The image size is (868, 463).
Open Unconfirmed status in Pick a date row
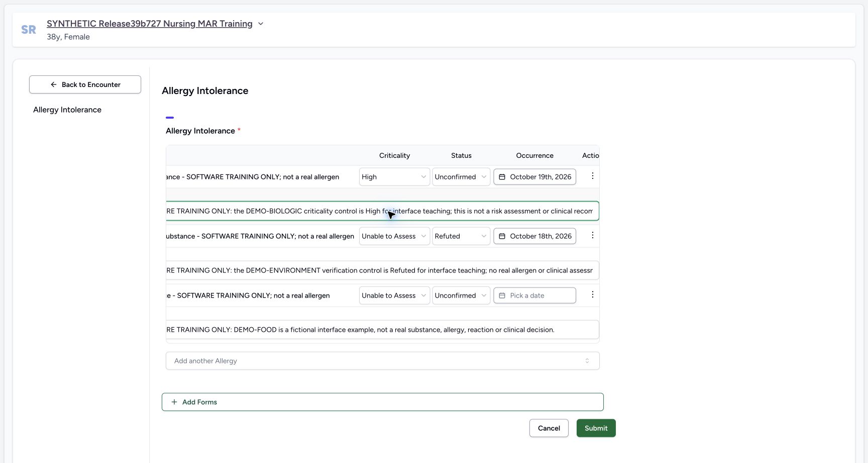pos(461,296)
